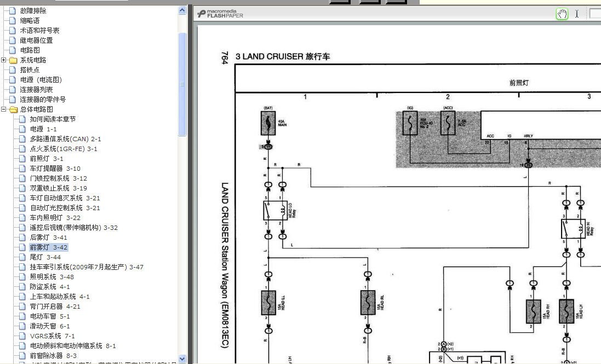This screenshot has width=601, height=364.
Task: Open 背门开启器 4-21
Action: coord(55,307)
